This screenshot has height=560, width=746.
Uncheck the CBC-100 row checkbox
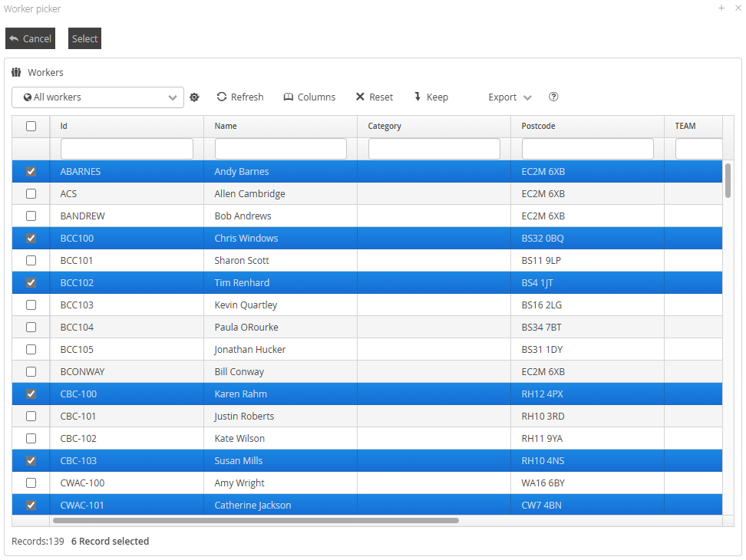coord(31,394)
